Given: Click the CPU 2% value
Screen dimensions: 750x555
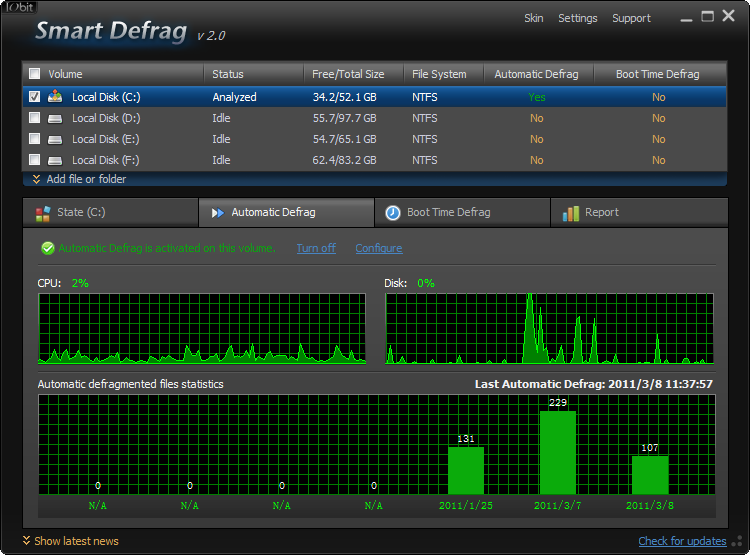Looking at the screenshot, I should (x=80, y=283).
